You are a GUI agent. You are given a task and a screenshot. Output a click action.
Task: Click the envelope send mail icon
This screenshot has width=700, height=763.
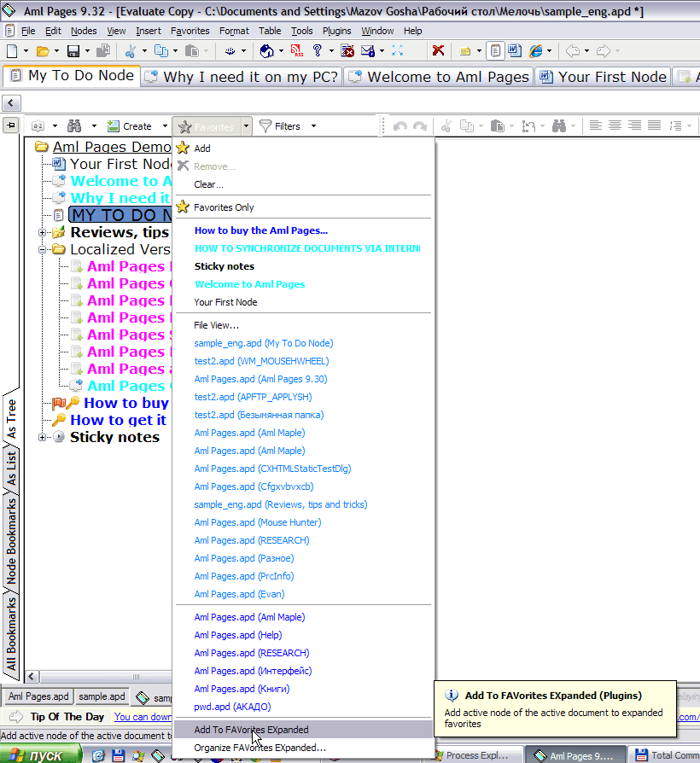[368, 50]
